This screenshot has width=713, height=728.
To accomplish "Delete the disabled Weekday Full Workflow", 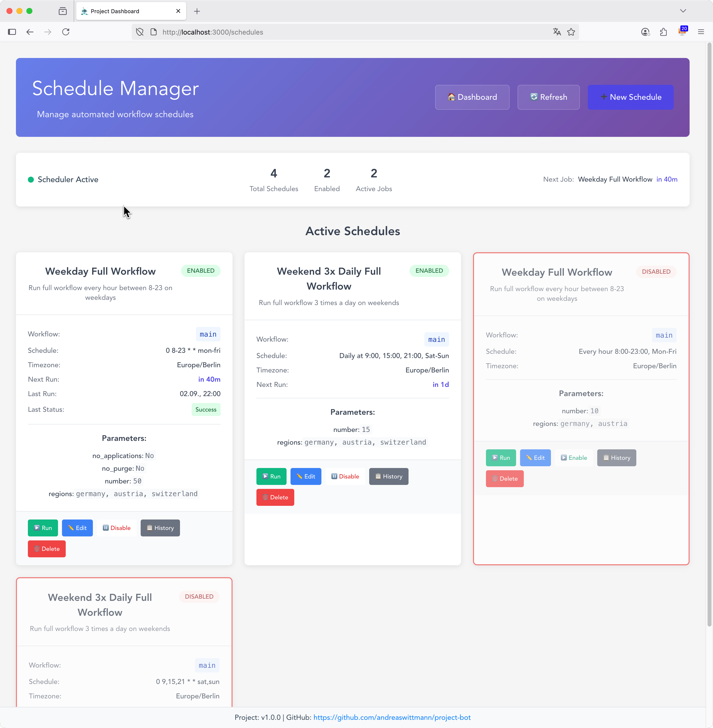I will (505, 479).
